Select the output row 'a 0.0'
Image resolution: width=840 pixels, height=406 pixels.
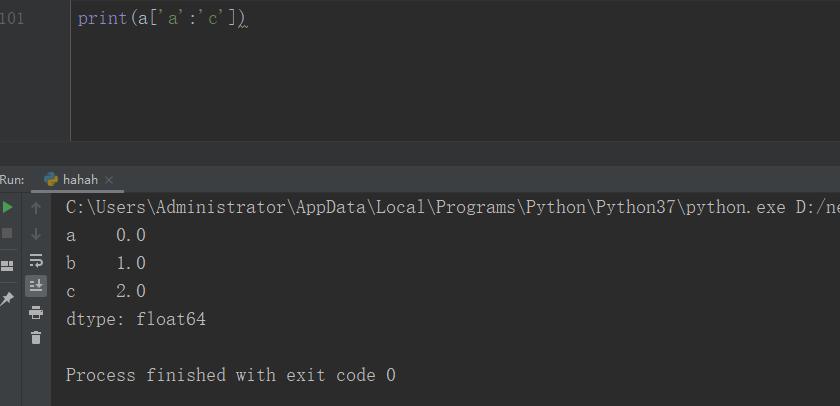tap(106, 235)
